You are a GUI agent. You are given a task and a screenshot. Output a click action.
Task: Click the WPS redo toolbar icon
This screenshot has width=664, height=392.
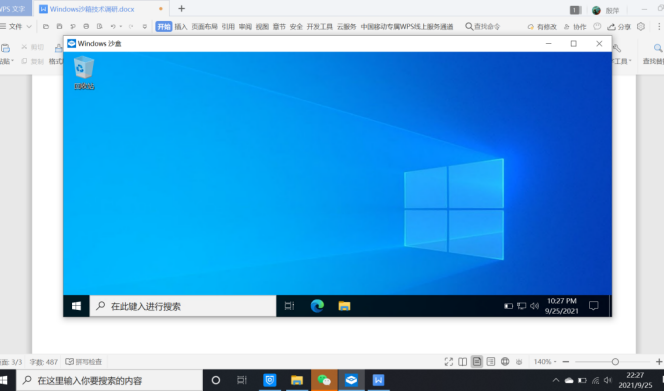[x=131, y=26]
